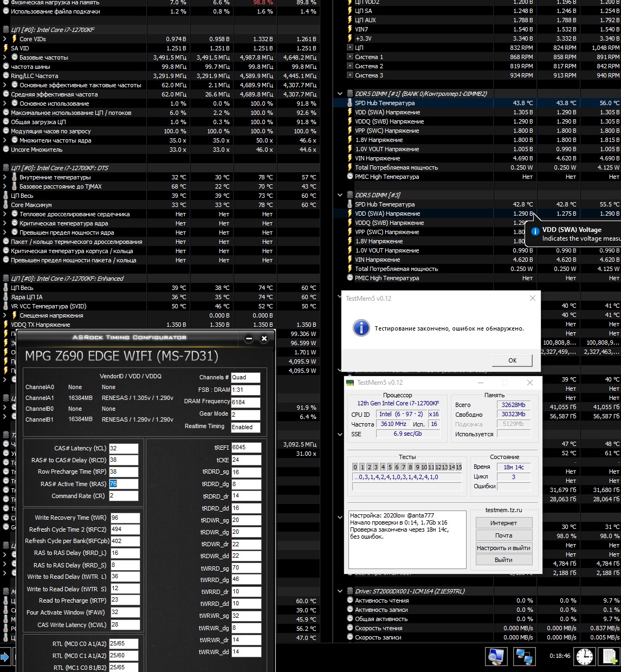Click the Интернет button in TestMem5

[503, 523]
